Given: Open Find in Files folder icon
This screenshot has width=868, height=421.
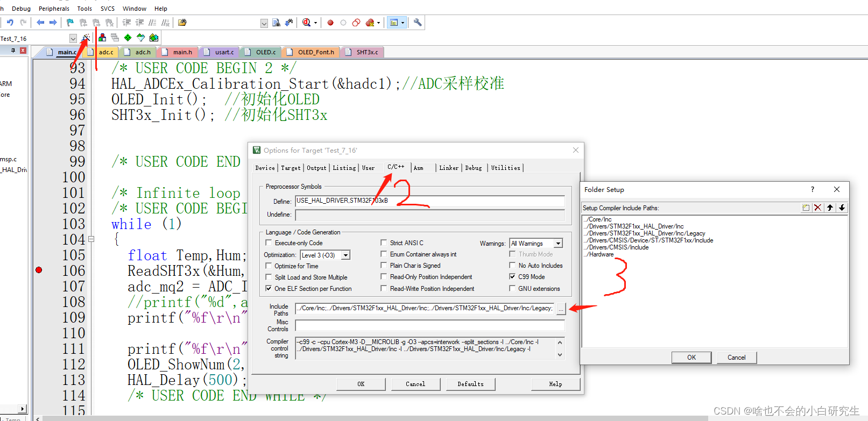Looking at the screenshot, I should (182, 23).
